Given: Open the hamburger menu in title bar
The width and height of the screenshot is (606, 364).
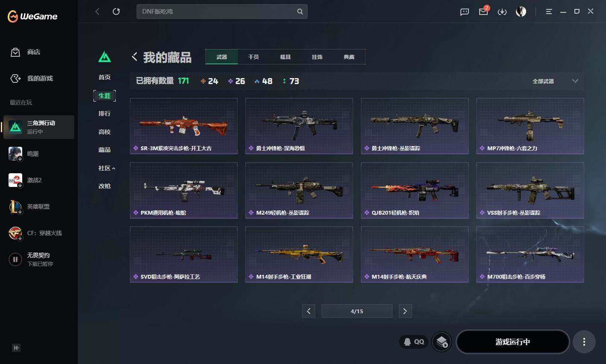Looking at the screenshot, I should tap(549, 12).
